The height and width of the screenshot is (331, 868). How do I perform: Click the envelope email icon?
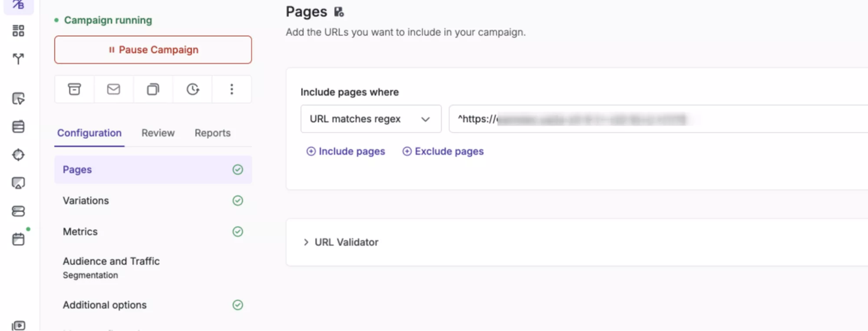[x=113, y=89]
